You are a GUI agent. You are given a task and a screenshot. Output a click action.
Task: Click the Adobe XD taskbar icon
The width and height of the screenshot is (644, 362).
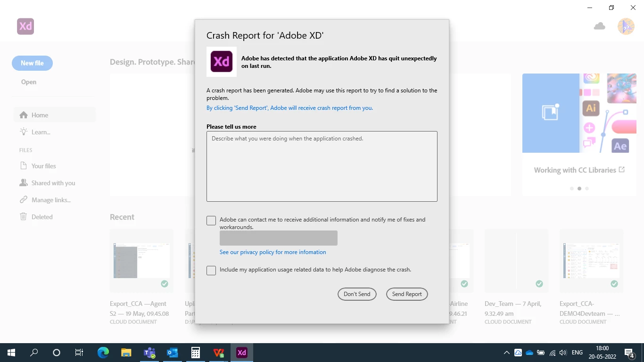(242, 353)
